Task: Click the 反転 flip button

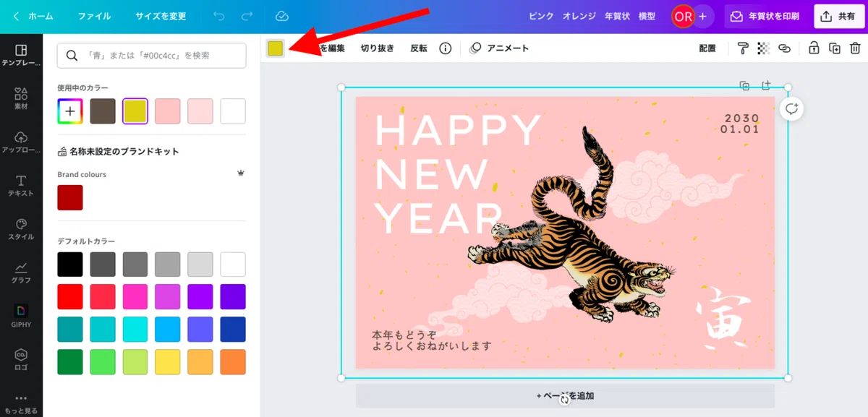Action: point(419,48)
